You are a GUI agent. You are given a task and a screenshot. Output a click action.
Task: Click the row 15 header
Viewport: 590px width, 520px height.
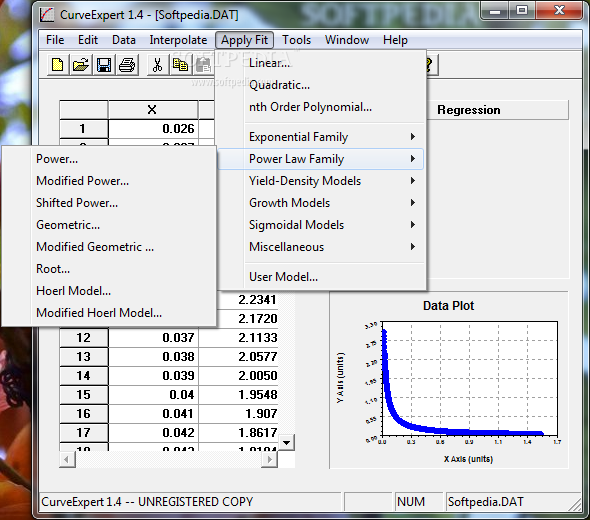84,395
